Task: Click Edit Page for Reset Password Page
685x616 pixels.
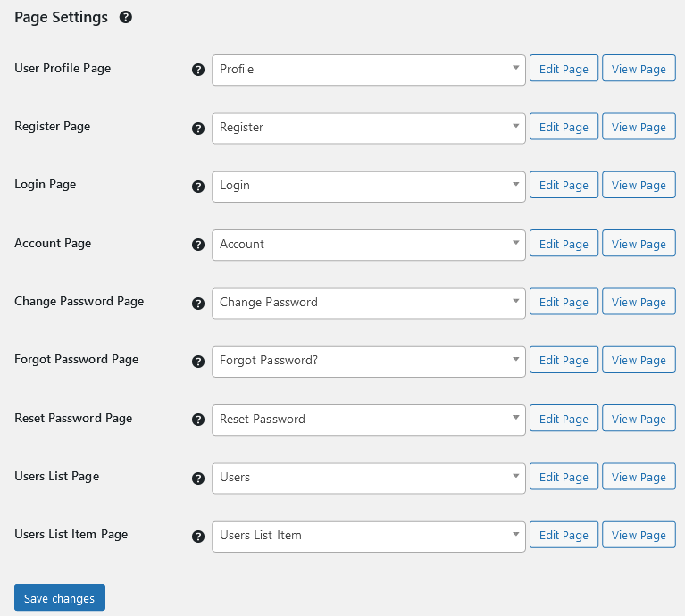Action: tap(564, 418)
